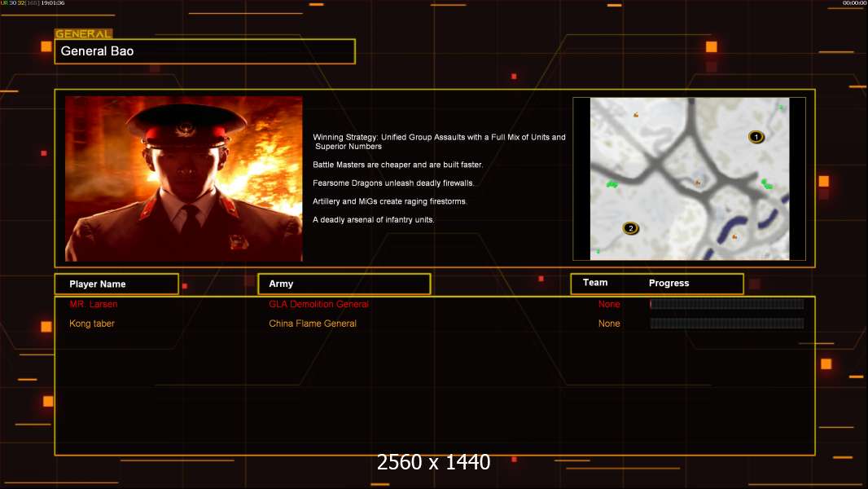Click the General Bao name field

(x=205, y=51)
